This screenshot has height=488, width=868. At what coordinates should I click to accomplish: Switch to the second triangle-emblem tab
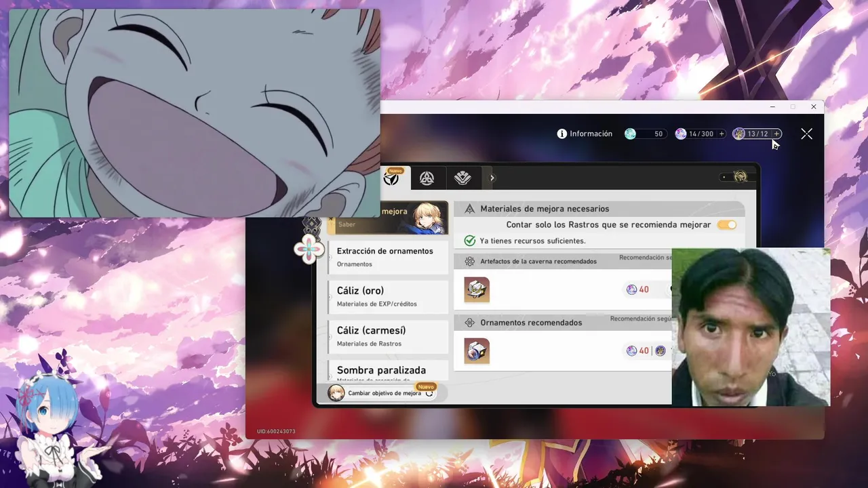[x=427, y=178]
